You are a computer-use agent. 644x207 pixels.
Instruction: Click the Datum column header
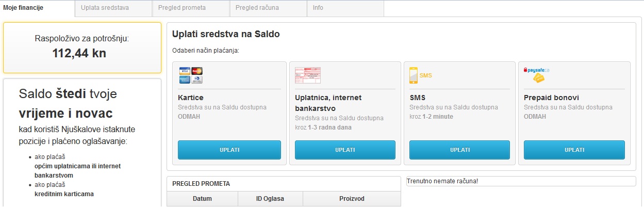point(202,199)
